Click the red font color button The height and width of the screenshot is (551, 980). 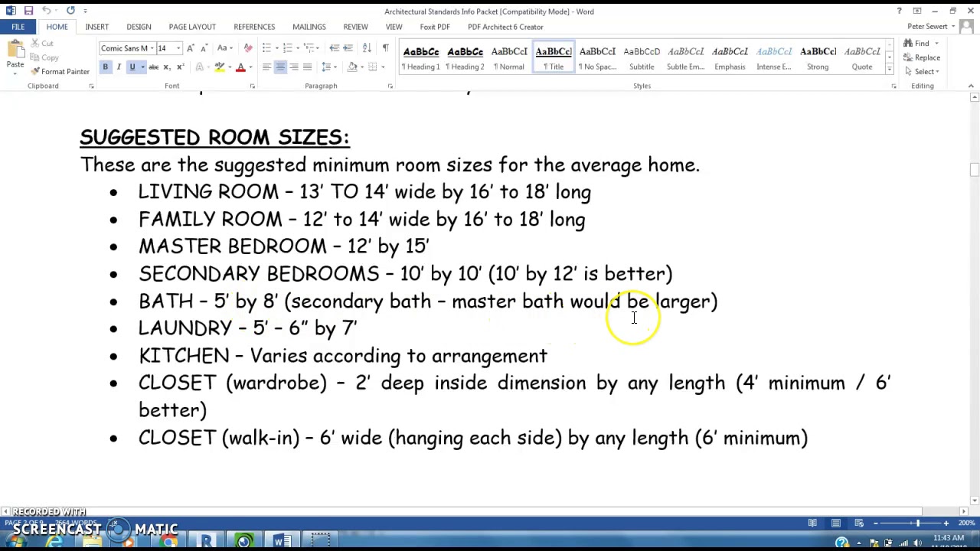point(240,67)
